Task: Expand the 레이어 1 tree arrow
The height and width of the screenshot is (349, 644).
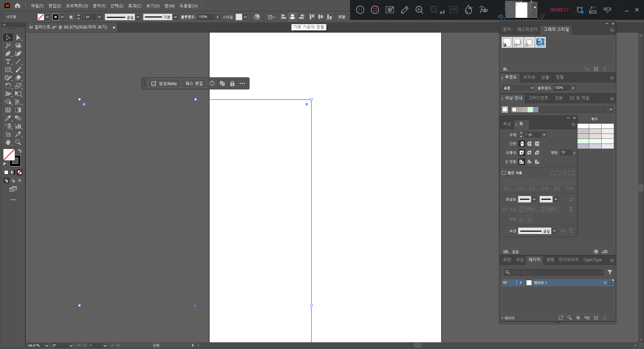Action: coord(521,283)
